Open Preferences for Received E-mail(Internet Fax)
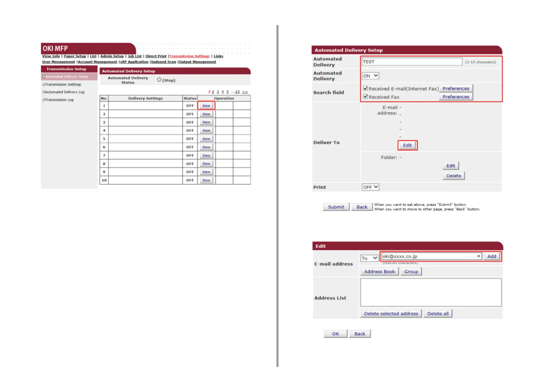 coord(456,88)
